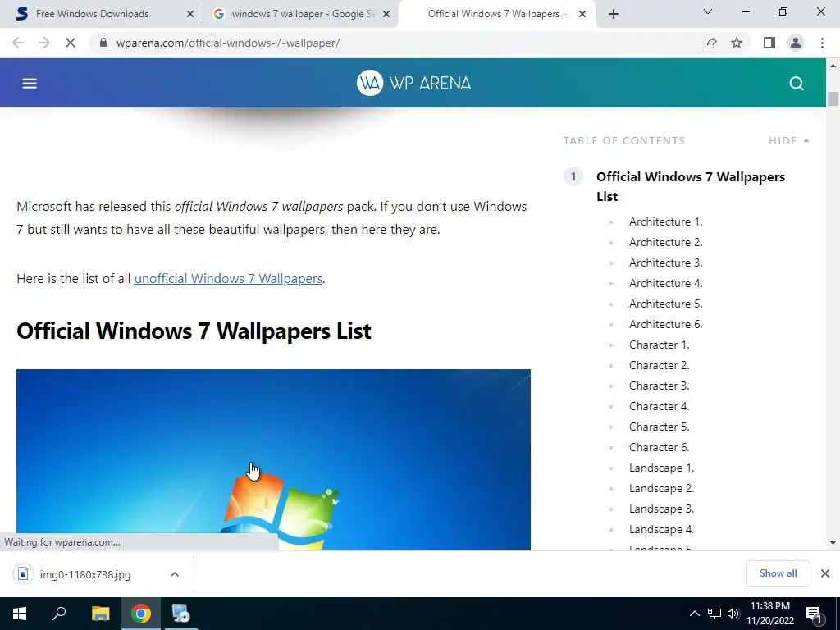This screenshot has height=630, width=840.
Task: Go to Architecture 1 in contents
Action: tap(665, 221)
